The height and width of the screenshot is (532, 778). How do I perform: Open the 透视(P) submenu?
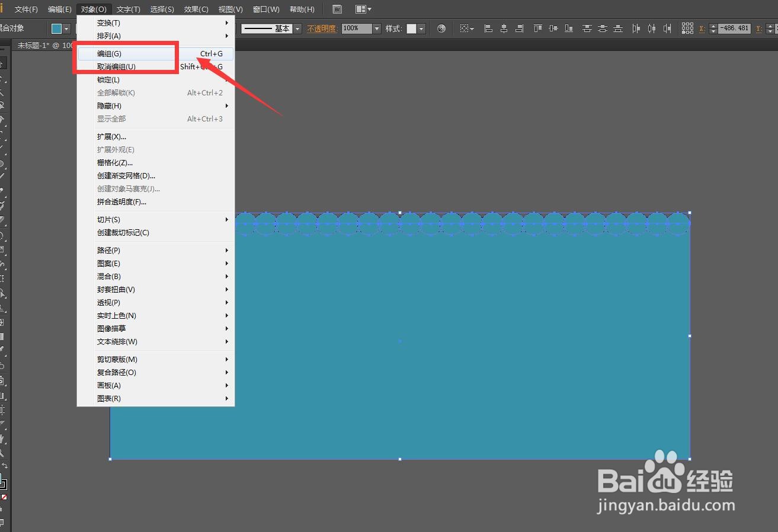click(x=156, y=302)
